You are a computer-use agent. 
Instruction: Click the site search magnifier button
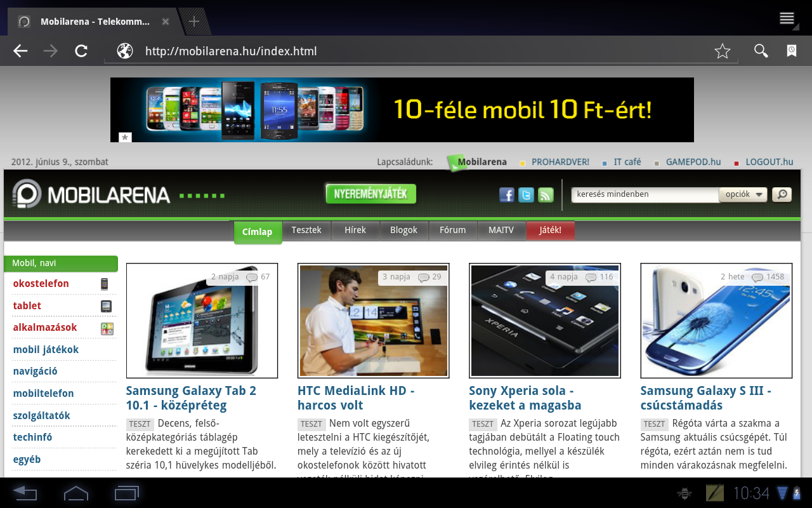click(782, 195)
